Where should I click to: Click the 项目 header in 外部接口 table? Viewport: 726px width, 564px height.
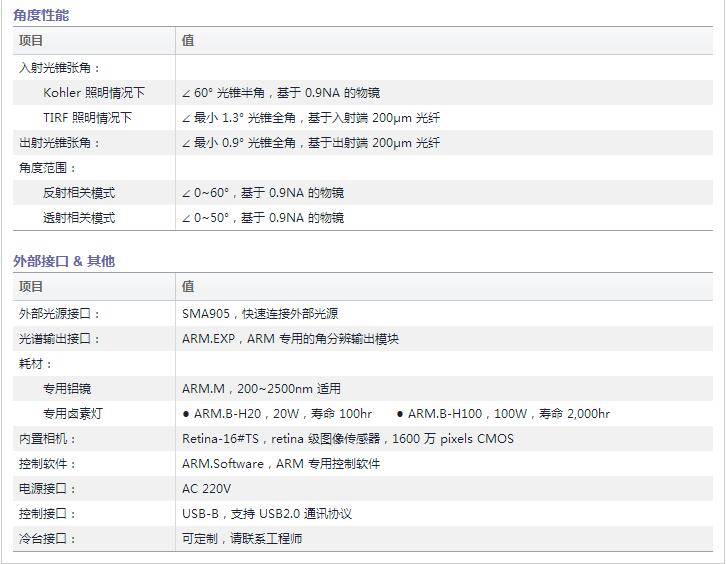pos(31,286)
